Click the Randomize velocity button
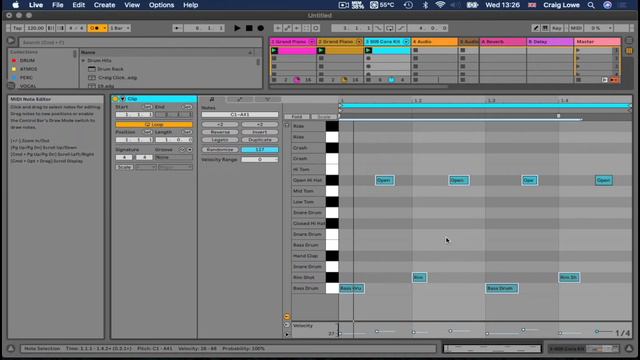The image size is (640, 360). 220,150
